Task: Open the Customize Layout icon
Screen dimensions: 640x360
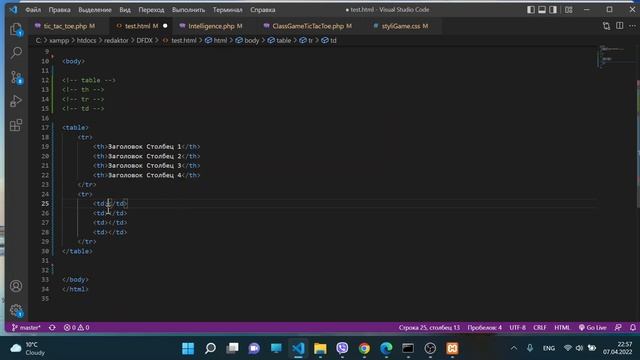Action: click(x=568, y=9)
